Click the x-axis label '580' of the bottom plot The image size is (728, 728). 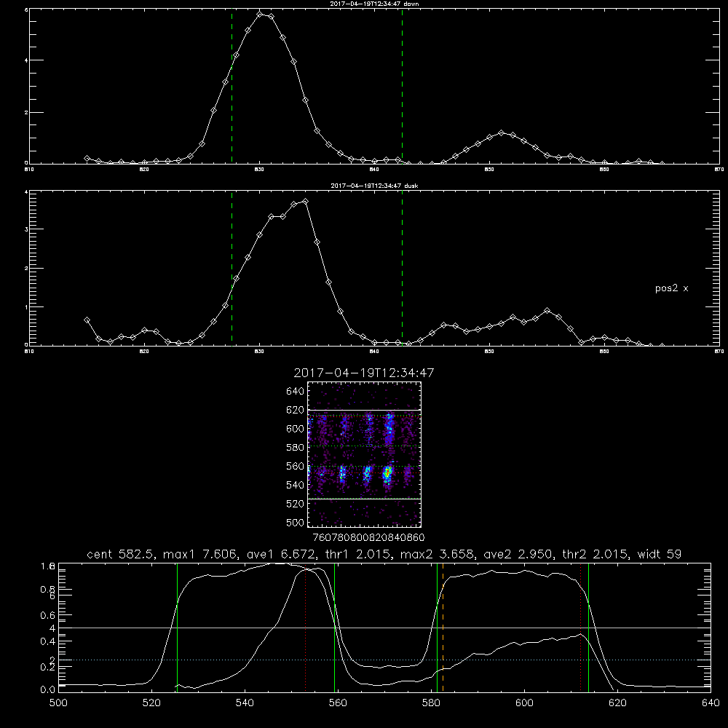[431, 703]
